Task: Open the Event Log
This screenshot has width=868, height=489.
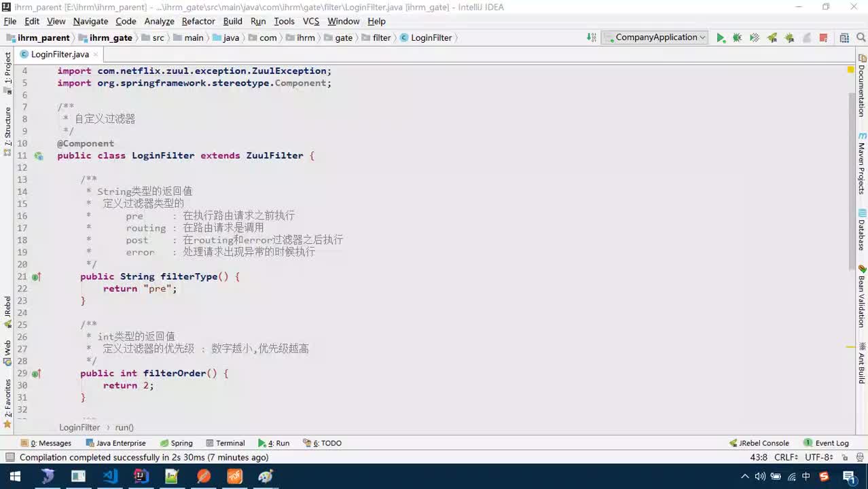Action: pyautogui.click(x=826, y=443)
